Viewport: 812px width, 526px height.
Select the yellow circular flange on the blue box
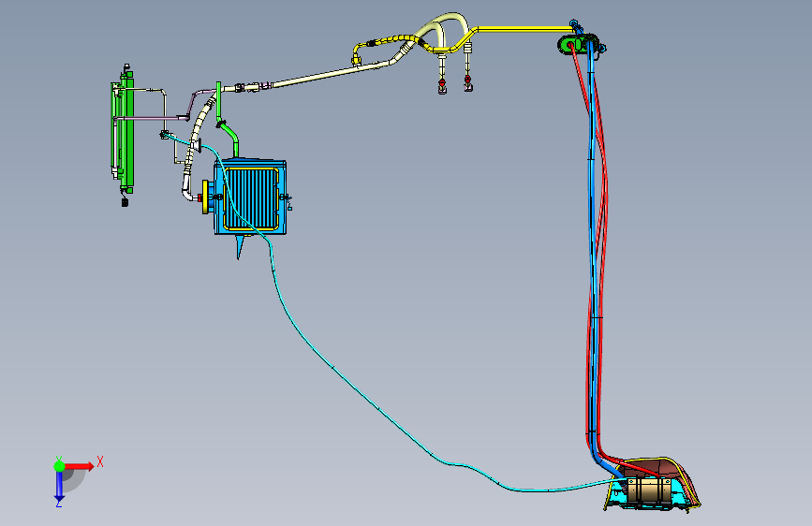(x=206, y=197)
